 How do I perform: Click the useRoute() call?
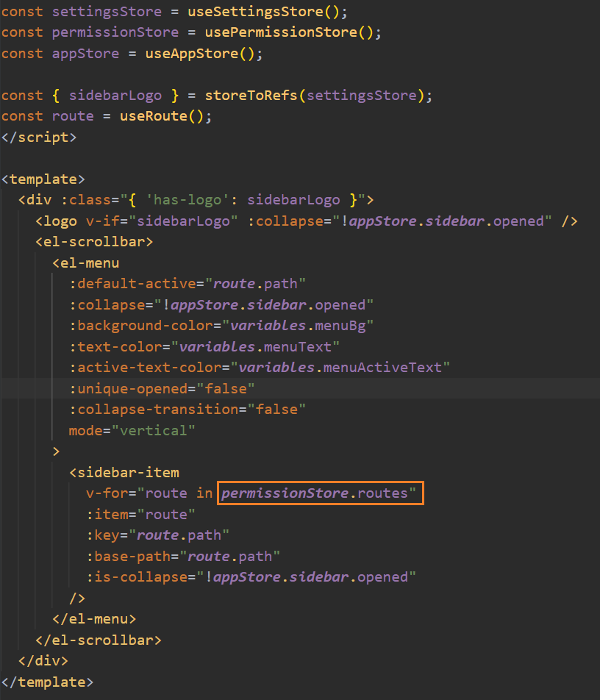point(165,116)
